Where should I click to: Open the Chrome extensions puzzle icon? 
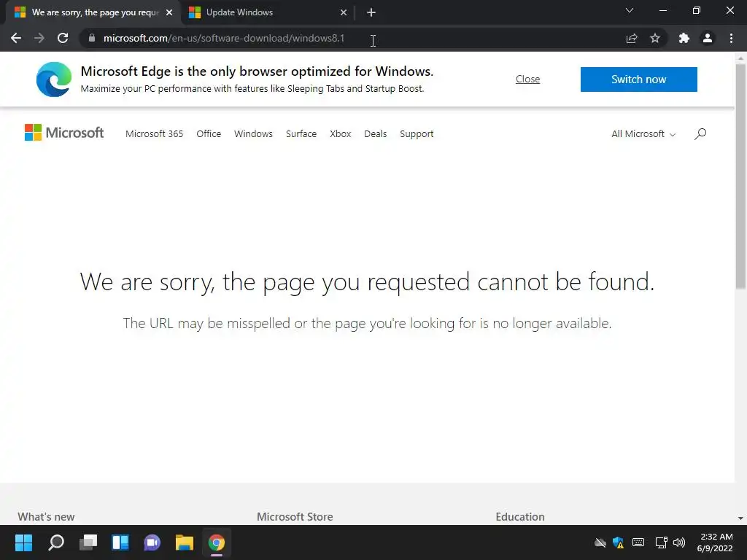click(684, 38)
